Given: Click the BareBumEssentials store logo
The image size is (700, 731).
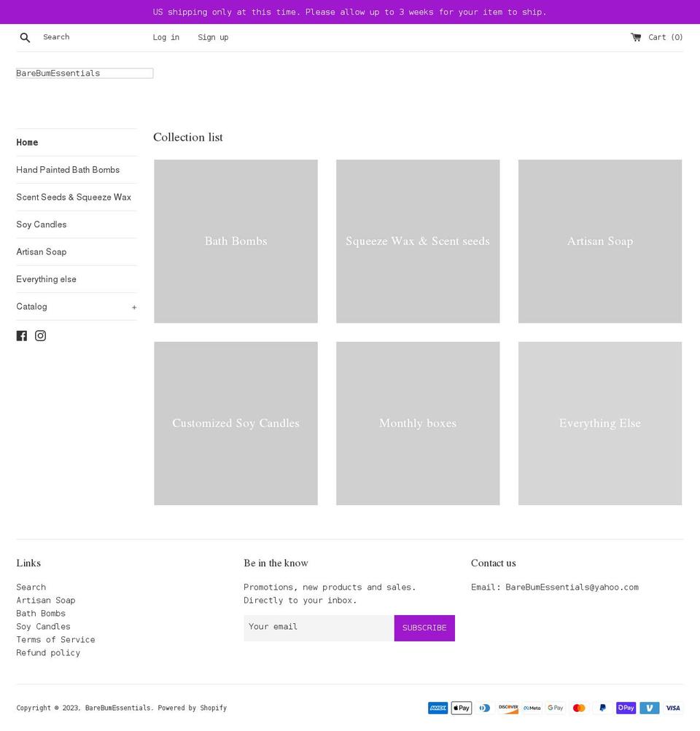Looking at the screenshot, I should point(85,73).
